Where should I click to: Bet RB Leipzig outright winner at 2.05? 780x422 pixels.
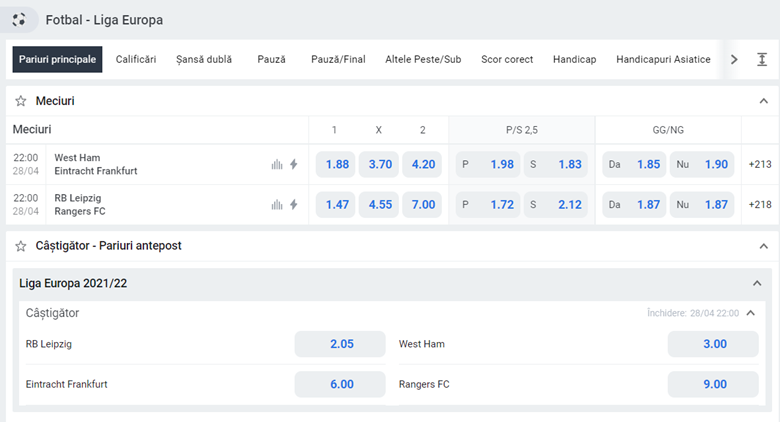pyautogui.click(x=340, y=344)
